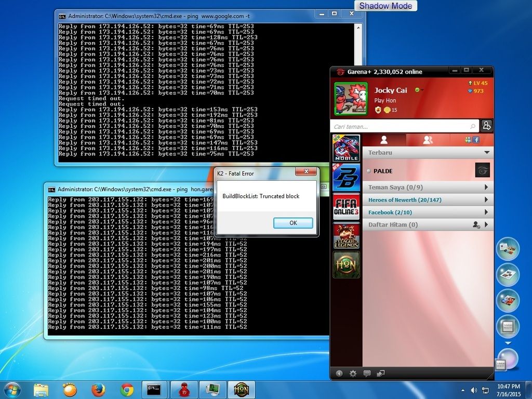Click Jocky Cai's profile avatar
Screen dimensions: 532x399
351,99
